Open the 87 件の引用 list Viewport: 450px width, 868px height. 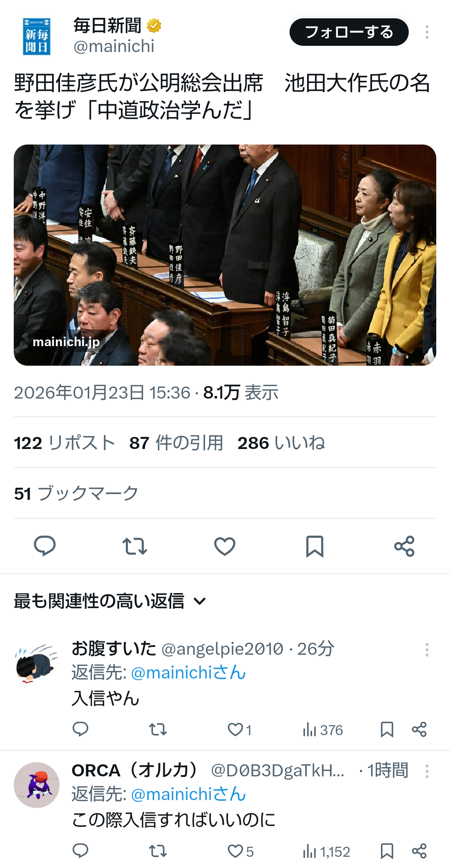pyautogui.click(x=176, y=443)
